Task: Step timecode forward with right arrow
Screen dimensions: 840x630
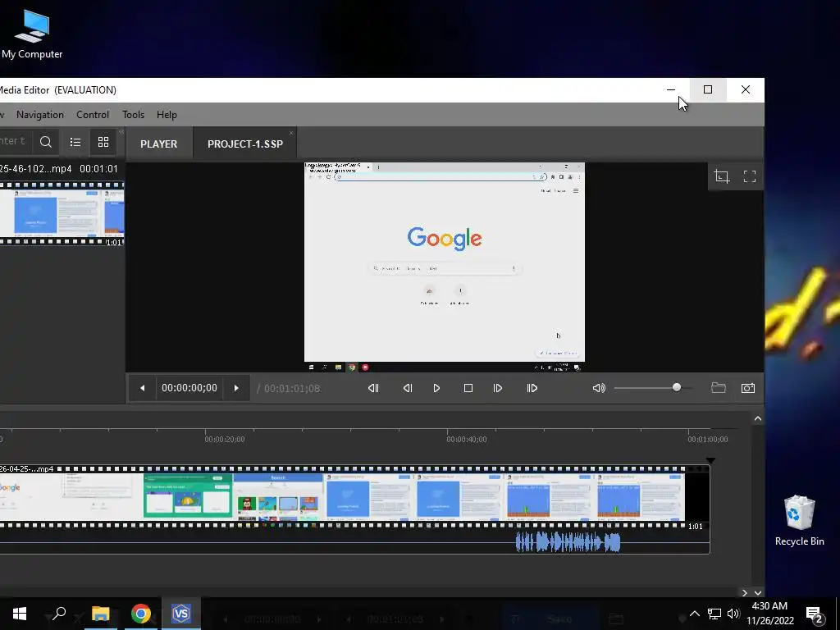Action: click(x=236, y=388)
